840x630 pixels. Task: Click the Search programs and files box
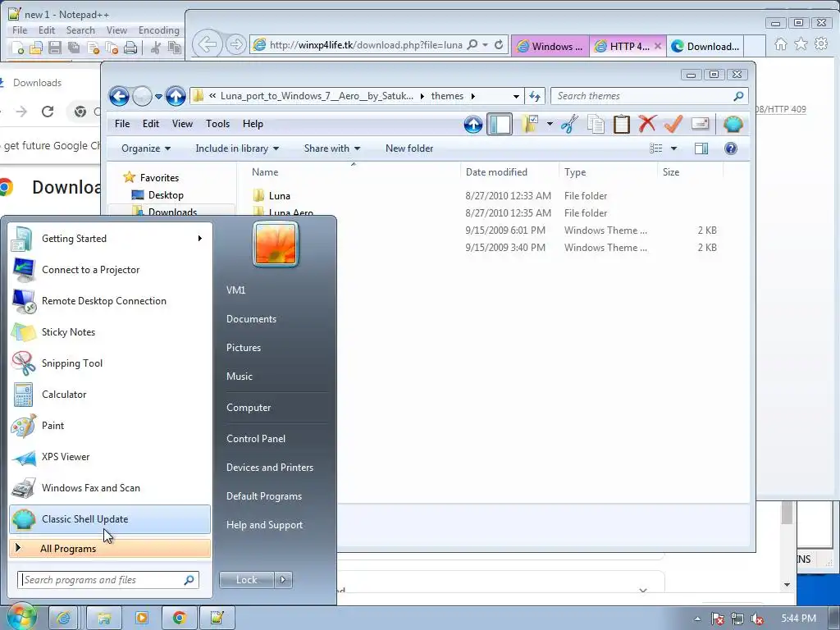point(108,580)
